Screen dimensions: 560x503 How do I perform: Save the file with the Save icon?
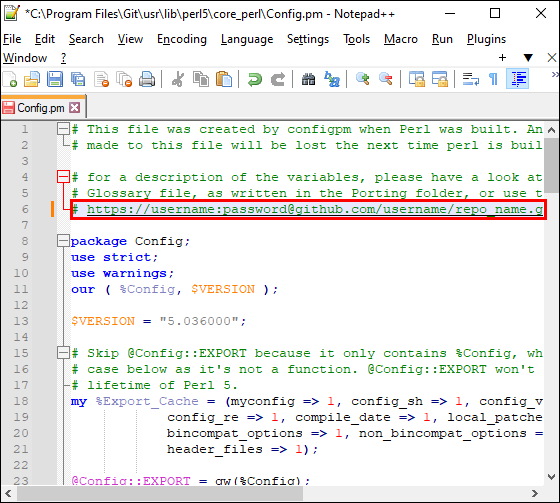tap(55, 79)
